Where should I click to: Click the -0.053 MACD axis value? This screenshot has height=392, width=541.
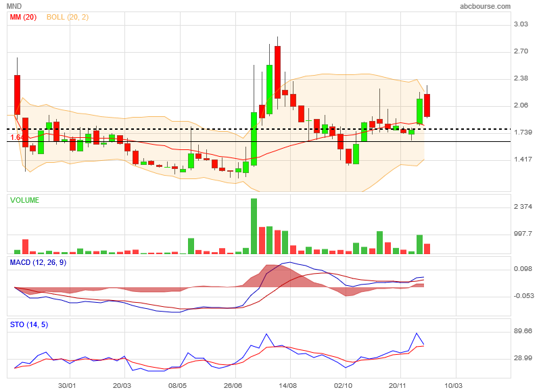(523, 296)
